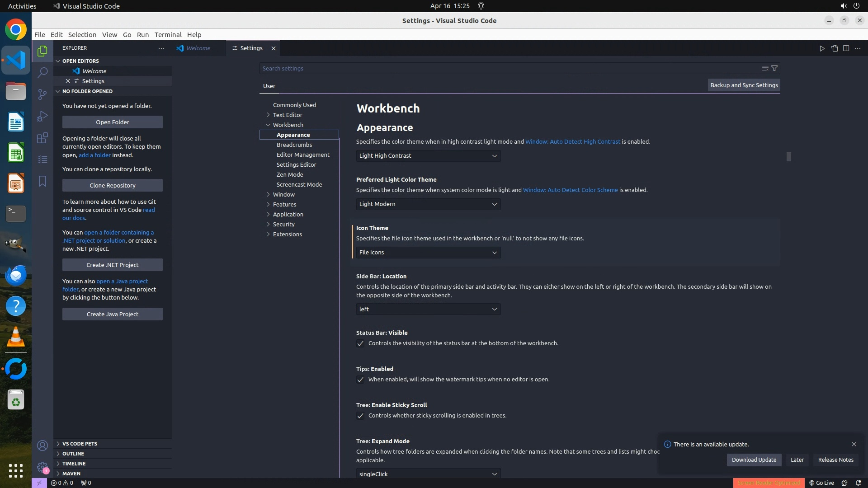The height and width of the screenshot is (488, 868).
Task: Open the Search view in activity bar
Action: (42, 72)
